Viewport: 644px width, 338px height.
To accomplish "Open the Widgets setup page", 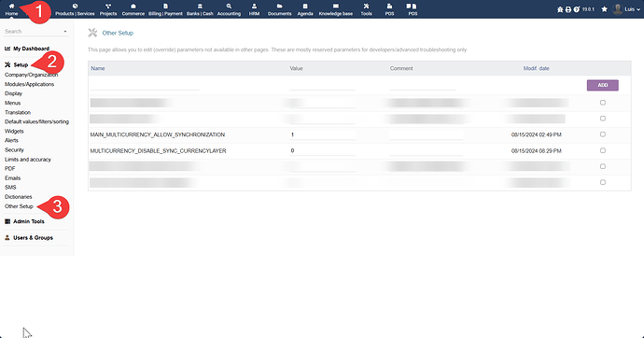I will pyautogui.click(x=14, y=132).
